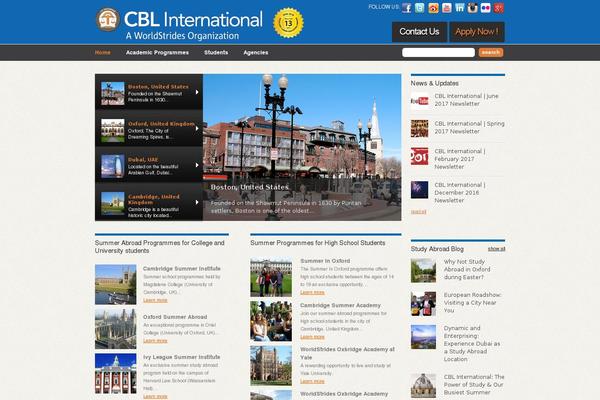Screen dimensions: 600x400
Task: Click the Ivy League Summer Institute photo
Action: (116, 374)
